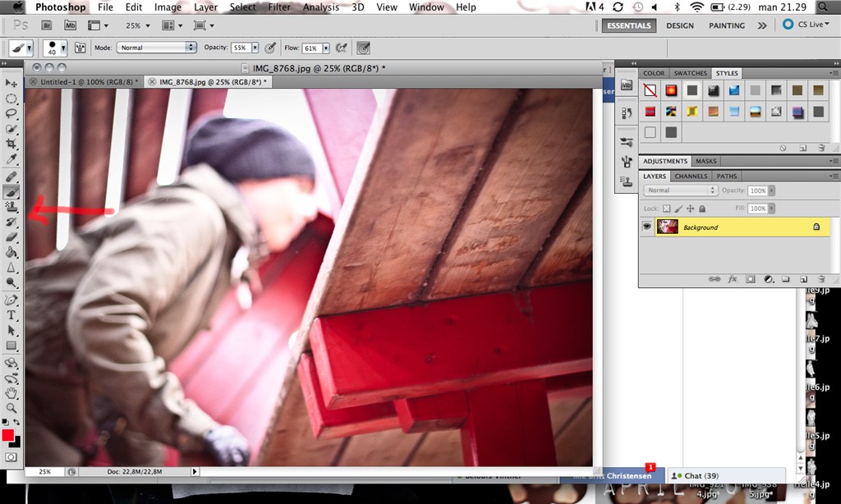Screen dimensions: 841x504
Task: Open the zoom level 25% dropdown
Action: (138, 25)
